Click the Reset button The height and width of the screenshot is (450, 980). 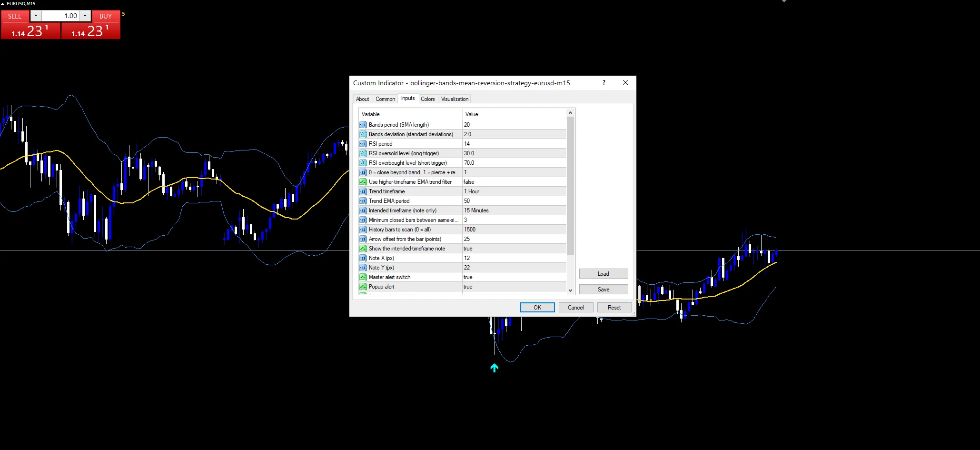click(x=614, y=308)
